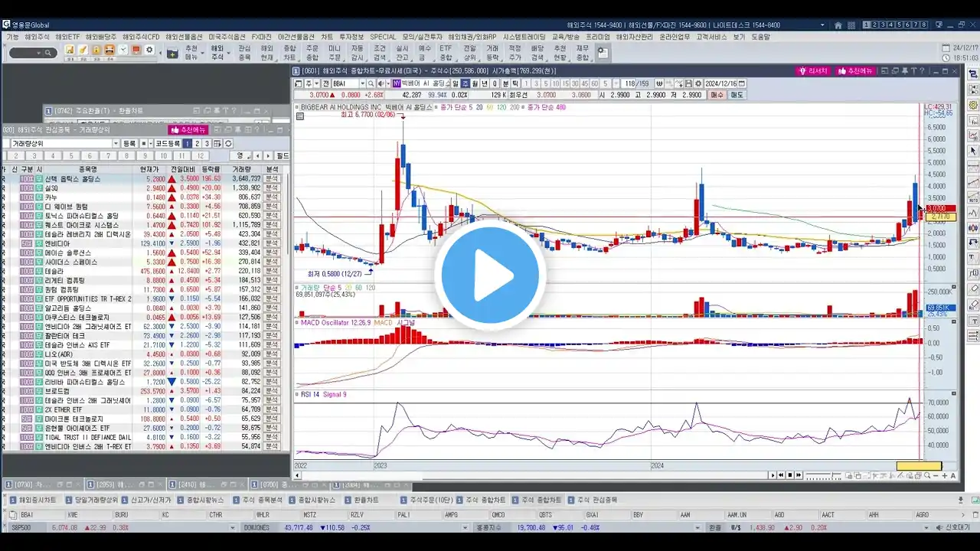
Task: Open the 추천메뉴 toolbar dropdown
Action: [193, 52]
